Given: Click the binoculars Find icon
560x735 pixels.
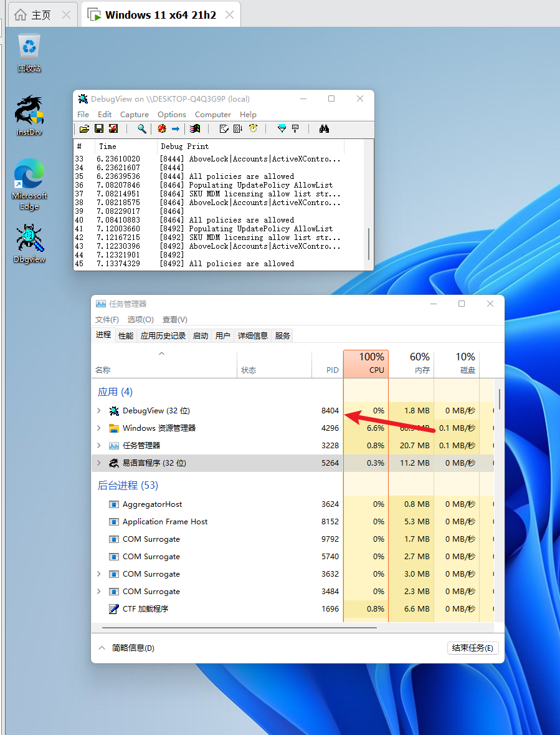Looking at the screenshot, I should (324, 129).
